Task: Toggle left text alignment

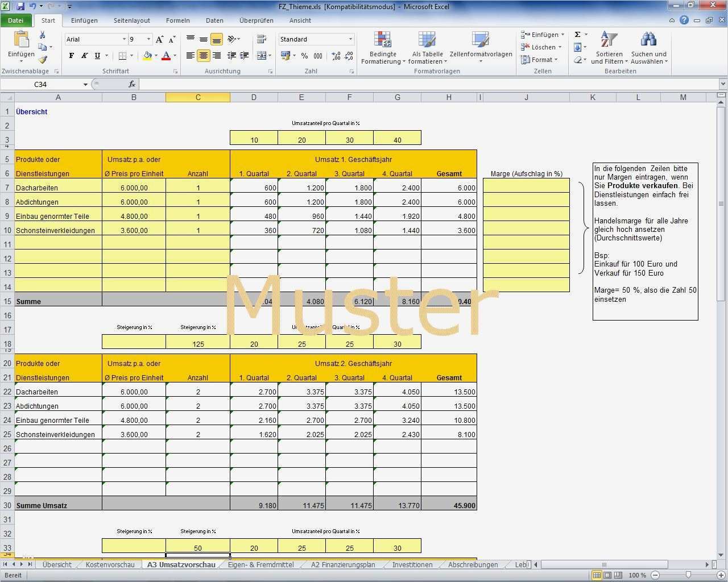Action: pyautogui.click(x=191, y=56)
